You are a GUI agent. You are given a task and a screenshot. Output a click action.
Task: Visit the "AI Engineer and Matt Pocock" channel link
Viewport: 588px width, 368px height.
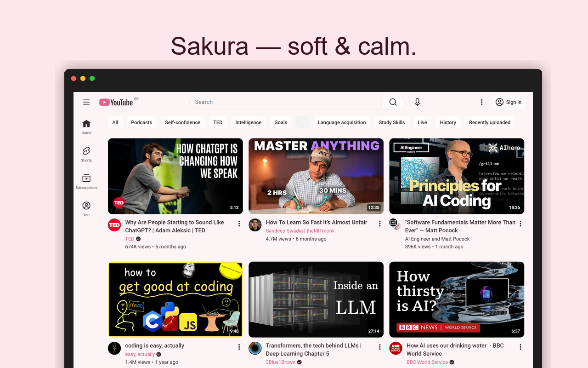437,239
